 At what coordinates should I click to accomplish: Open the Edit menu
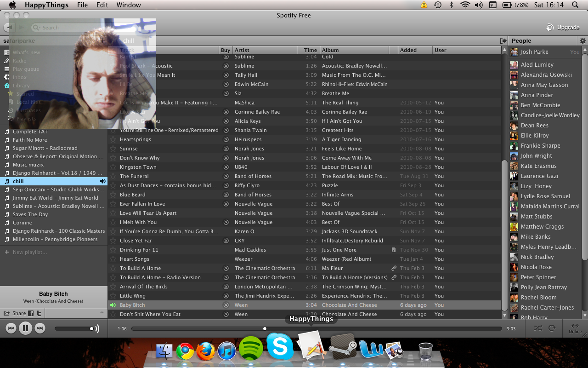click(102, 5)
